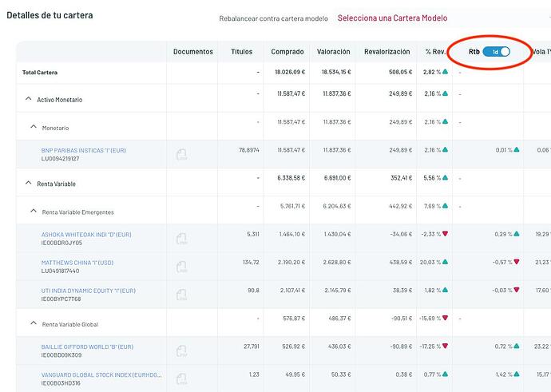
Task: Collapse the Monetario subgroup
Action: click(x=34, y=128)
